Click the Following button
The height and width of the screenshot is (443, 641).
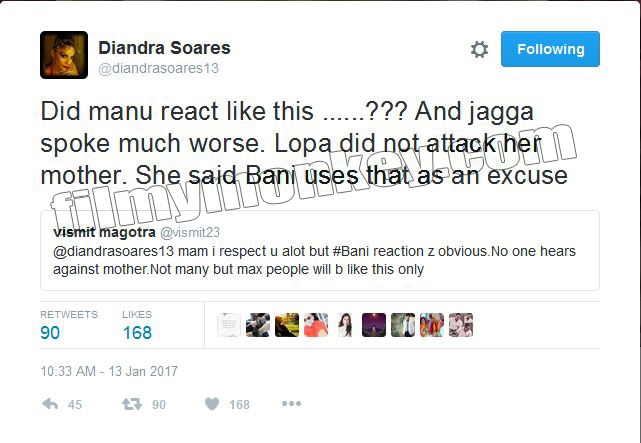coord(550,49)
